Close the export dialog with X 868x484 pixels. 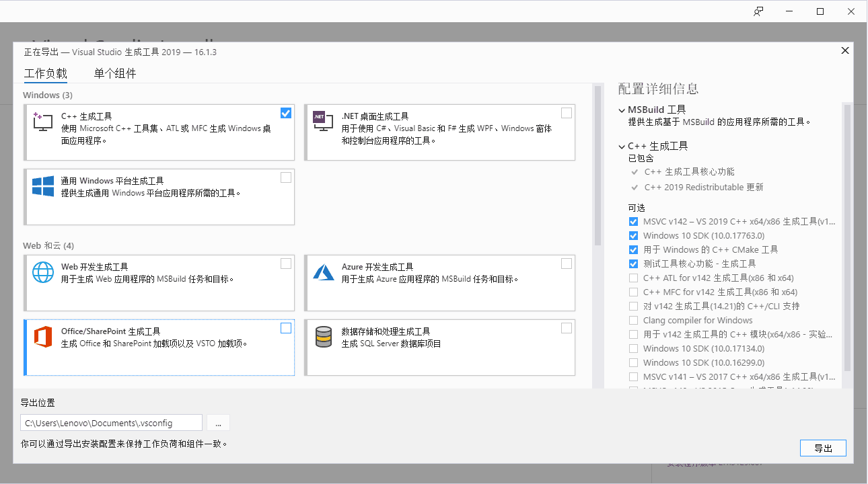click(845, 50)
